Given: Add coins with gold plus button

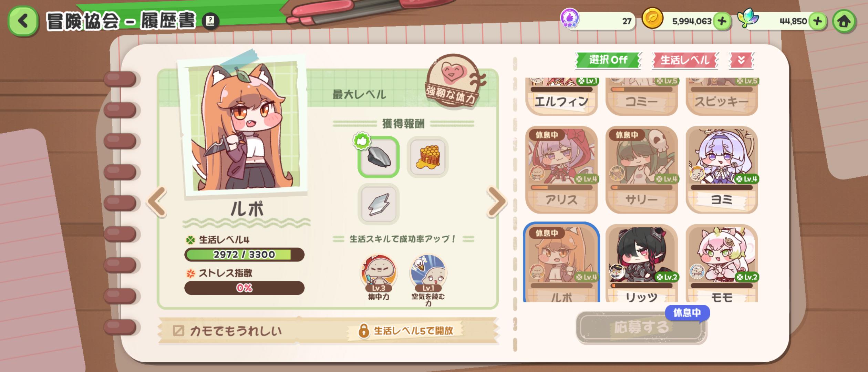Looking at the screenshot, I should coord(722,21).
